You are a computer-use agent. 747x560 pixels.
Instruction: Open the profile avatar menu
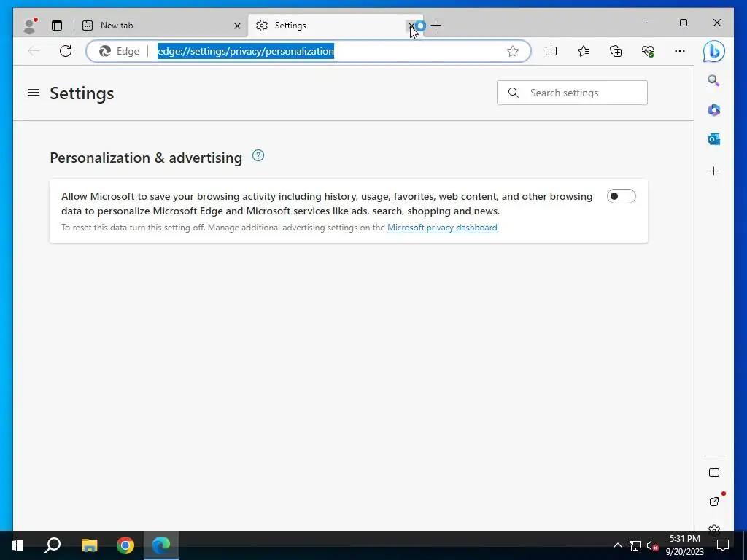pos(30,26)
